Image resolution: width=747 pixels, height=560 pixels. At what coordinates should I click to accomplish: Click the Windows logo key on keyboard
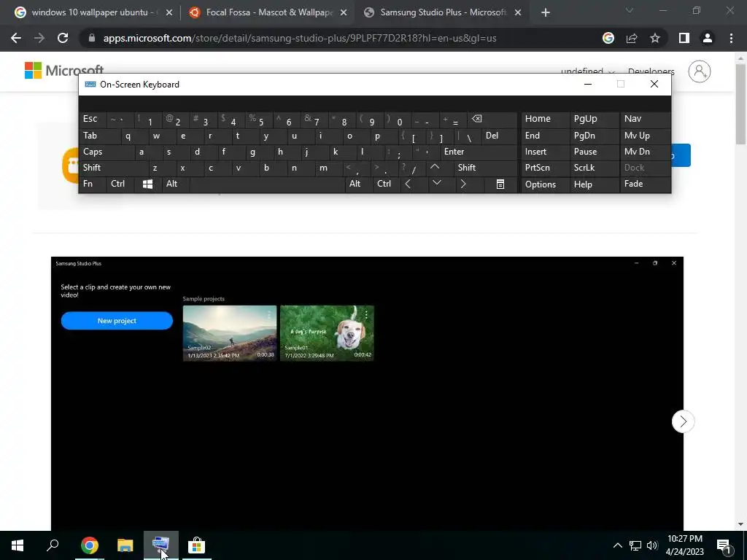coord(147,184)
